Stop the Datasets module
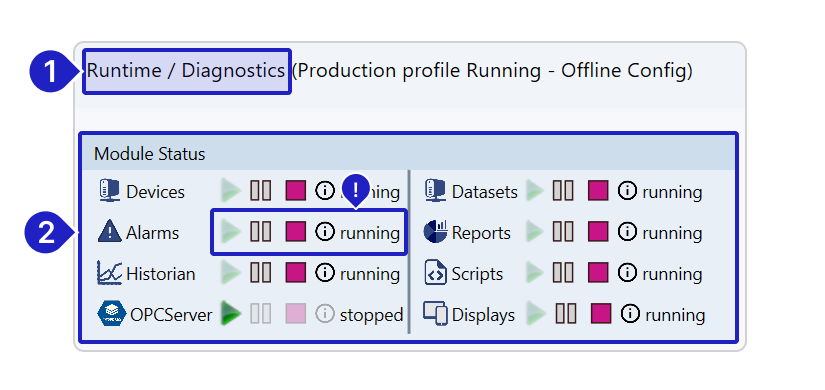This screenshot has height=390, width=825. click(598, 191)
